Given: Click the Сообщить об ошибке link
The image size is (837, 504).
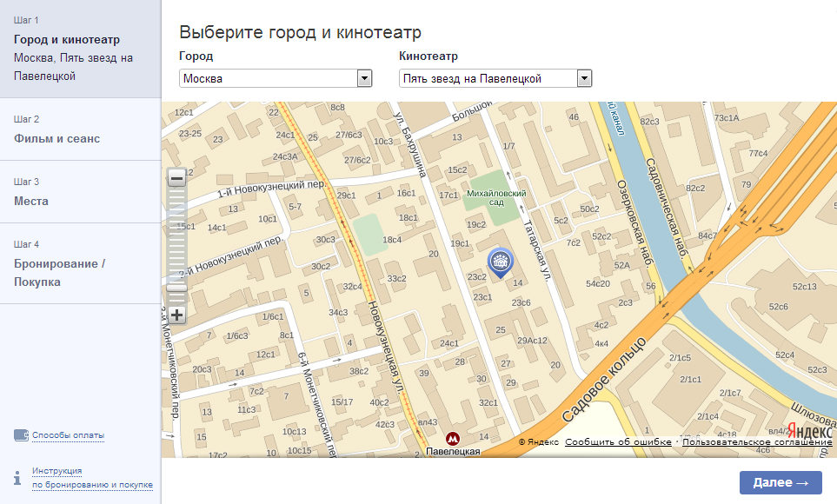Looking at the screenshot, I should 618,442.
